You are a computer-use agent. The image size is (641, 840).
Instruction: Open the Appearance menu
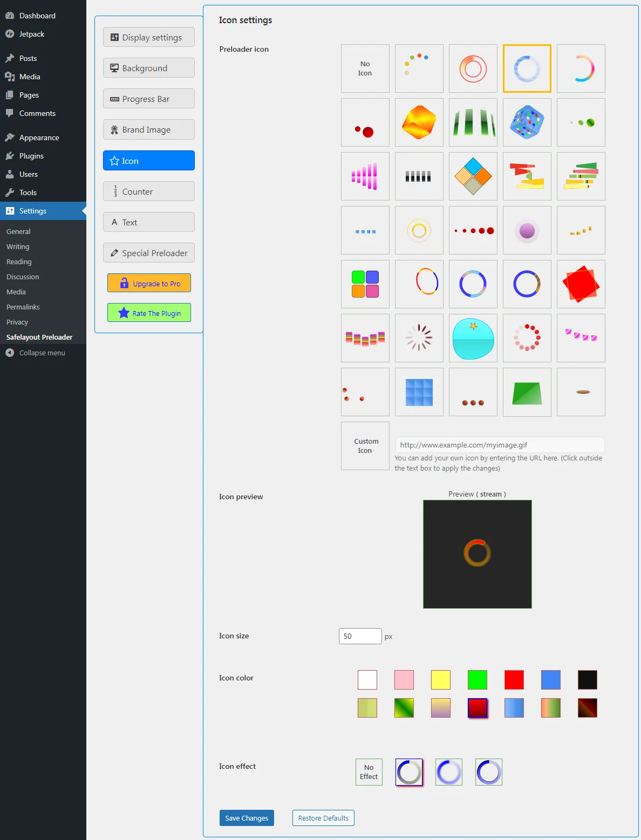click(x=43, y=137)
